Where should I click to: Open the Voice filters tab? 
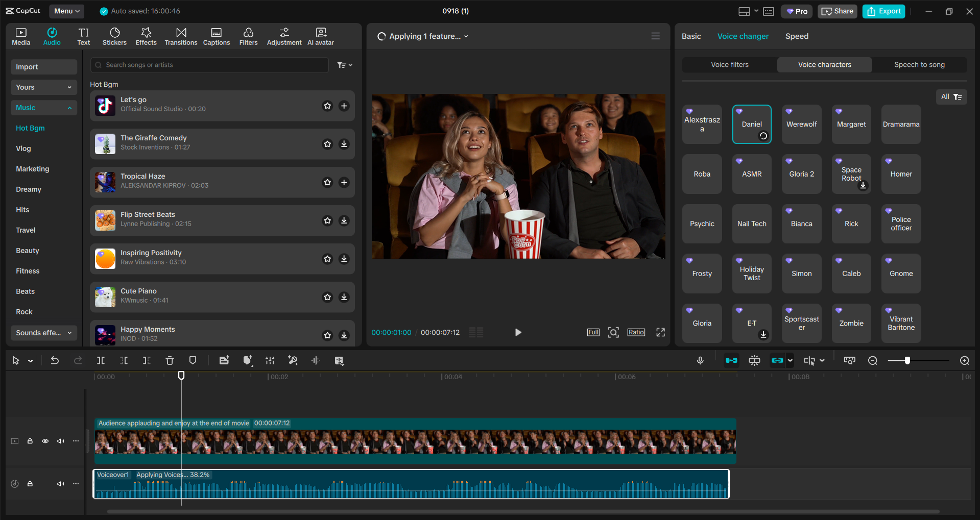coord(729,64)
